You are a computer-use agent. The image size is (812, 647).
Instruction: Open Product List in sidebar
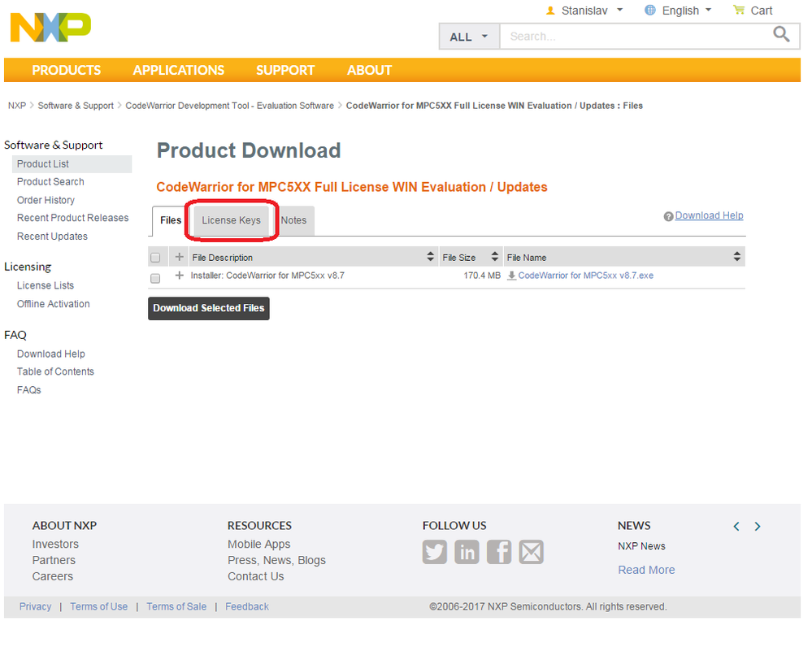point(43,164)
